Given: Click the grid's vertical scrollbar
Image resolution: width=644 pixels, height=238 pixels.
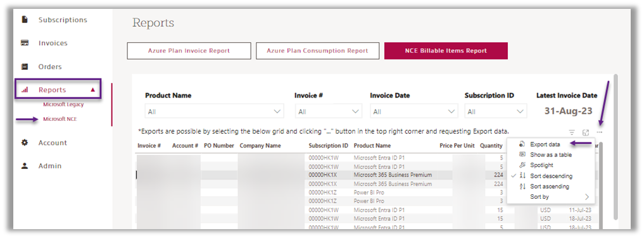Looking at the screenshot, I should coord(600,185).
